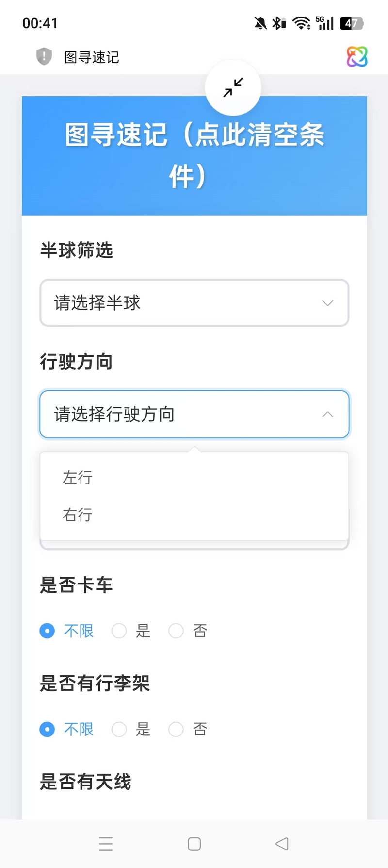Open the 请选择半球 dropdown
388x868 pixels.
click(x=194, y=303)
